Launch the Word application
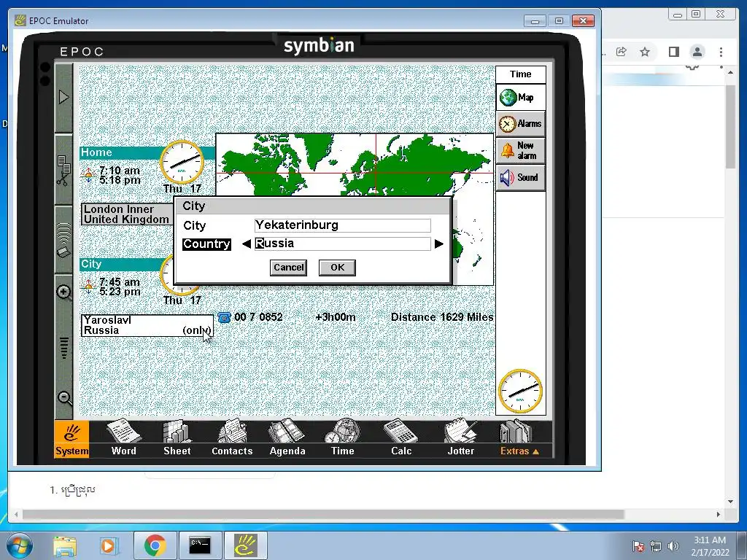 123,439
